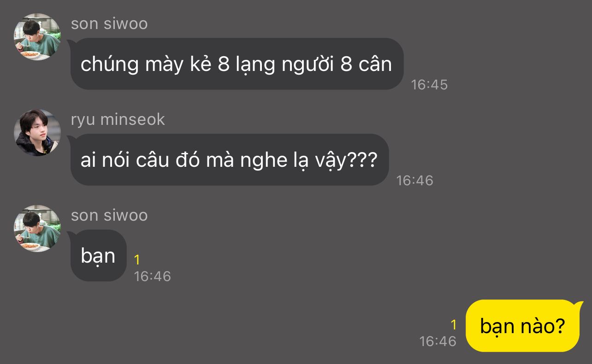
Task: Open son siwoo's avatar beside the 'chúng mày' message
Action: pos(37,37)
